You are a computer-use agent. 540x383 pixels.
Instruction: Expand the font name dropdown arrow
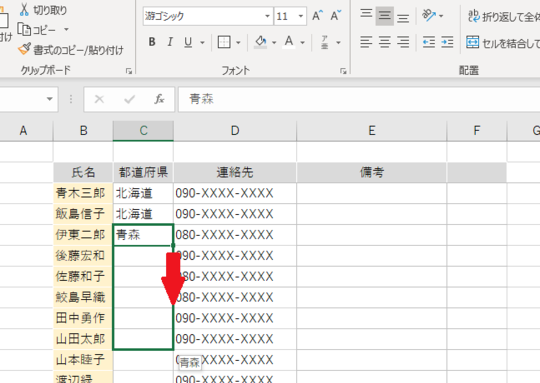click(267, 16)
